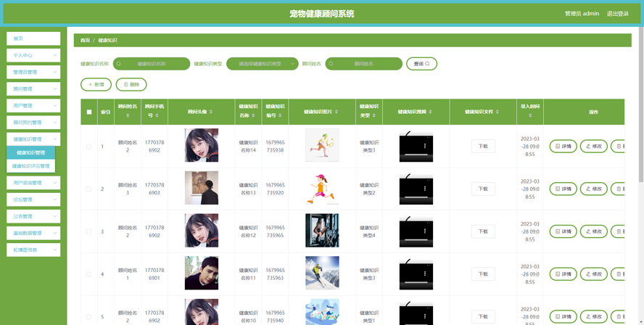Click 修改 for row 5
The height and width of the screenshot is (325, 644).
click(593, 317)
